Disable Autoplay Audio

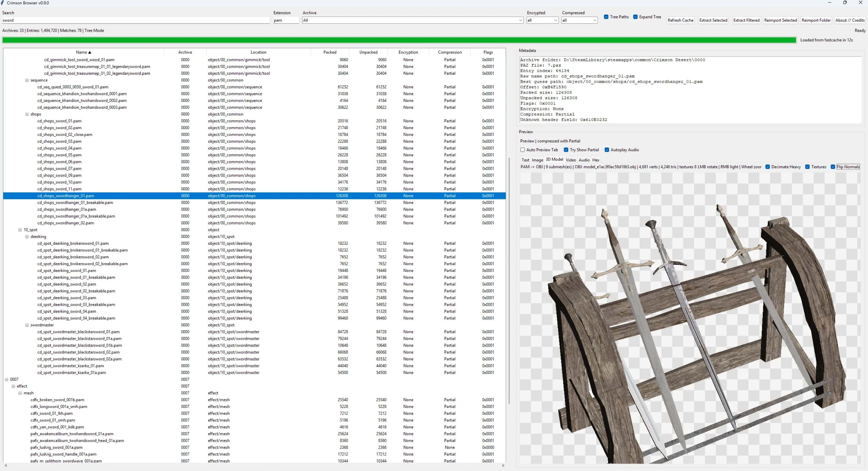(607, 150)
